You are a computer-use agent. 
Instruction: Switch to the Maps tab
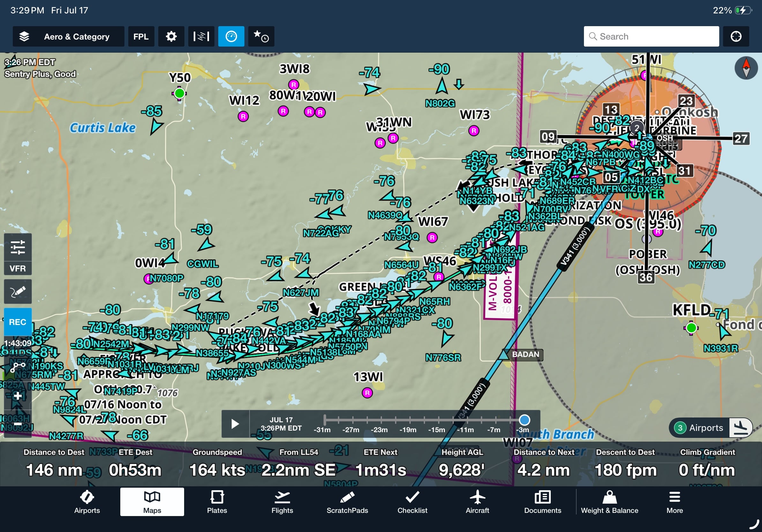[152, 502]
